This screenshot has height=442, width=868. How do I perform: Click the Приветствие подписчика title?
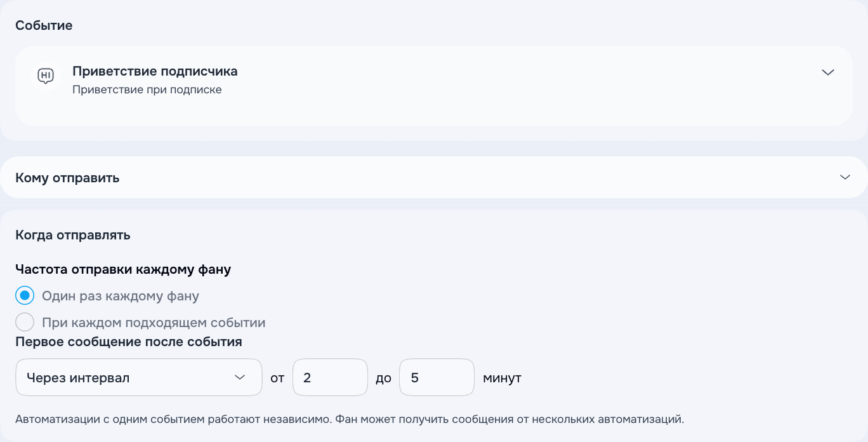click(x=155, y=71)
